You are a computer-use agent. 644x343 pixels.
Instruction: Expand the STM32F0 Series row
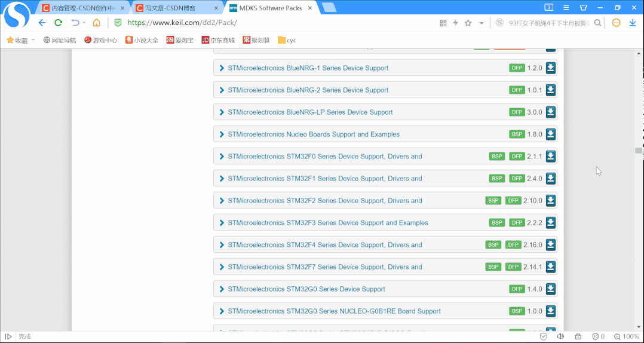[222, 157]
